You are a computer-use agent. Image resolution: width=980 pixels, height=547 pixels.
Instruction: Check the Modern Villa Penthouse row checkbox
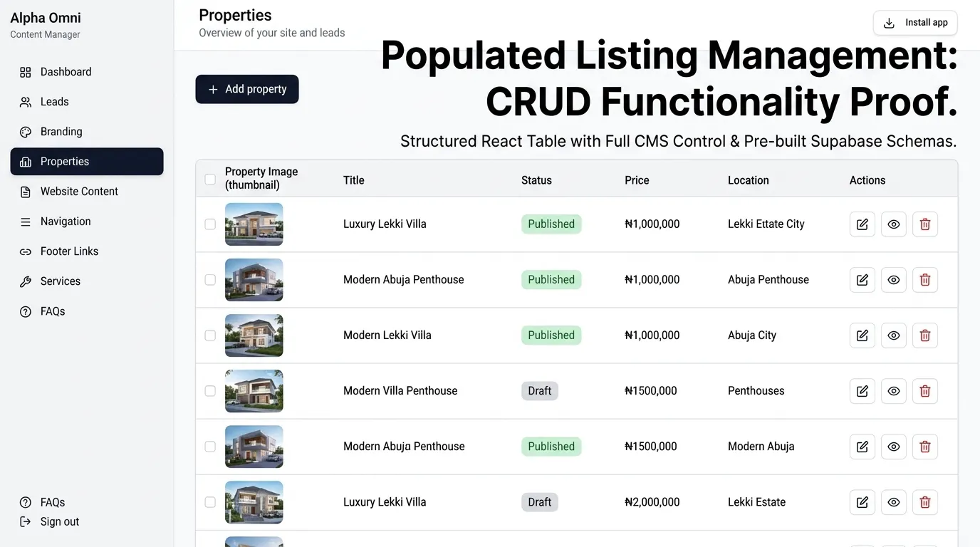tap(210, 391)
